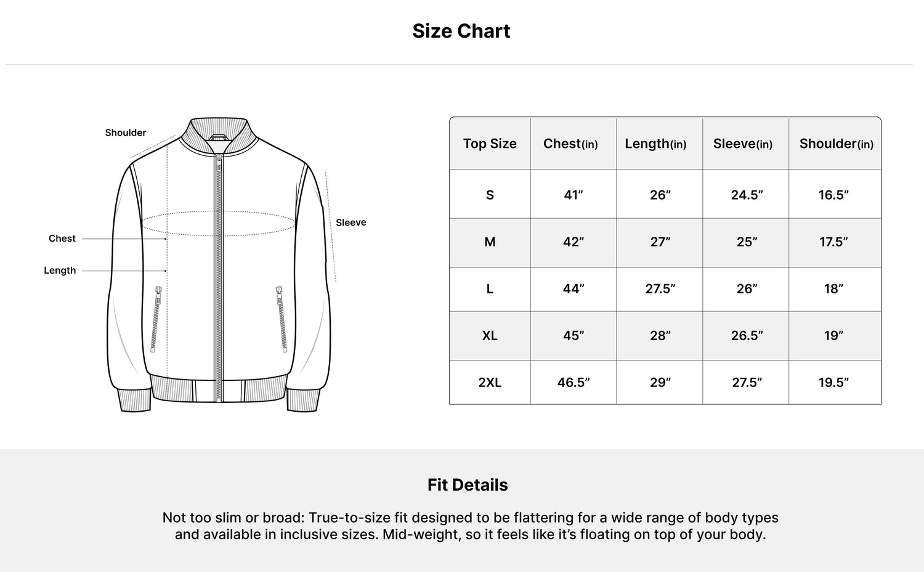The height and width of the screenshot is (572, 924).
Task: Click the right ribbed sleeve cuff
Action: click(303, 399)
